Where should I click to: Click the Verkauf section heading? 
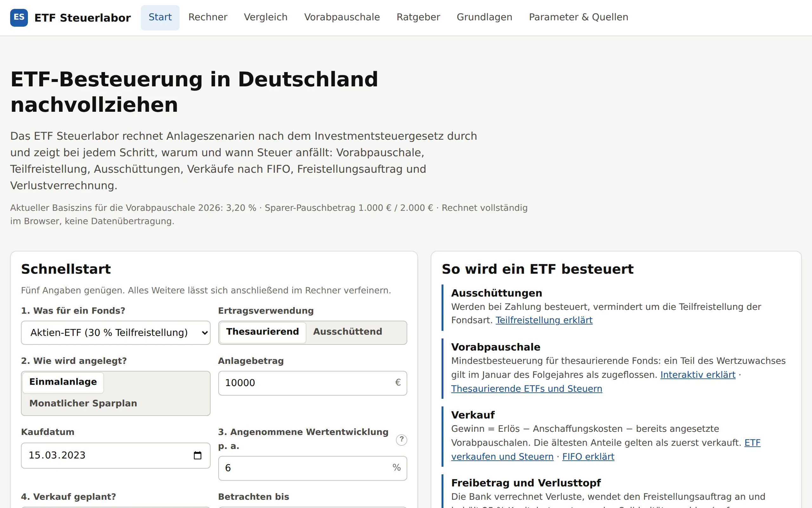click(x=473, y=415)
